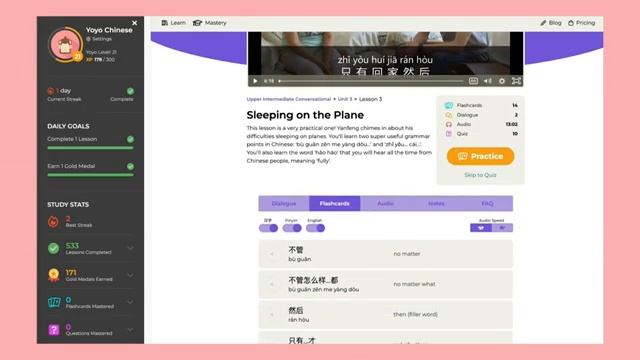Screen dimensions: 640x360
Task: Click the 'no matter what' translation text
Action: pyautogui.click(x=414, y=284)
